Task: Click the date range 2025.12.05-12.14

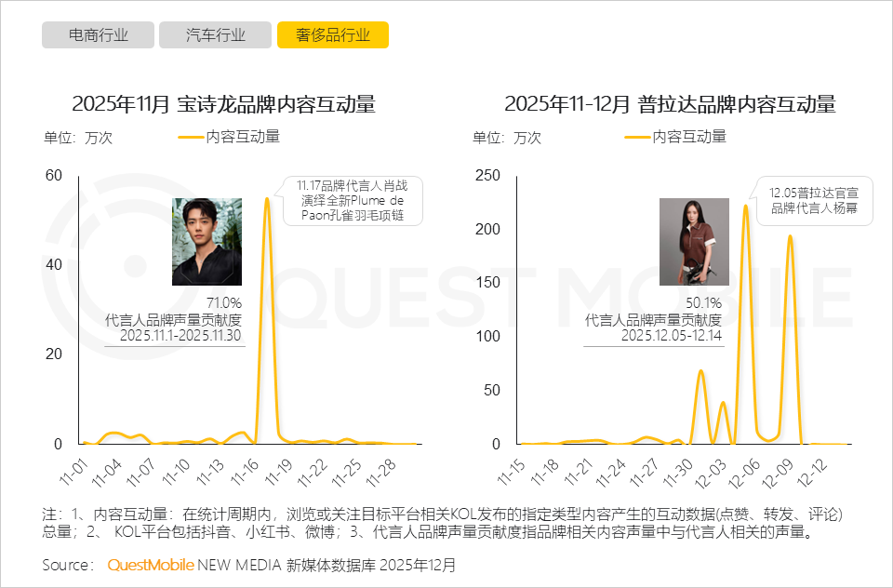Action: pos(671,335)
